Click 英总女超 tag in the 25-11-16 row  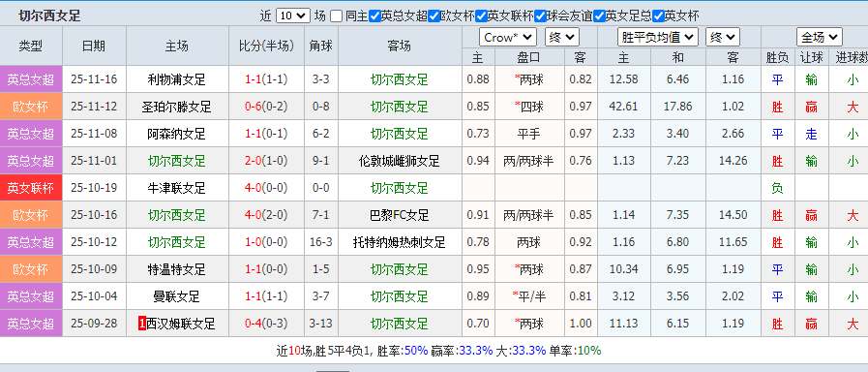tap(31, 79)
